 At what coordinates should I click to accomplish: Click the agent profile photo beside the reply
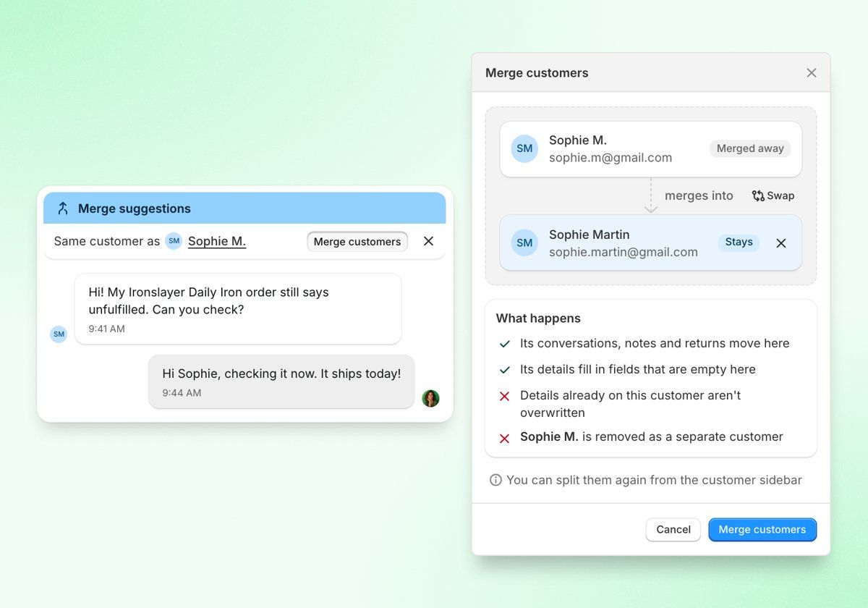tap(431, 398)
